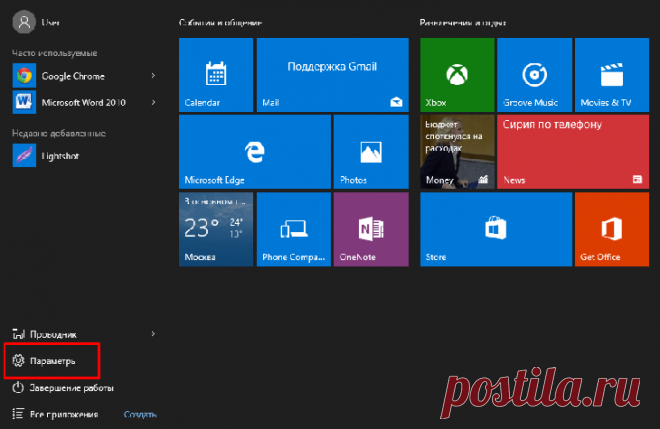Open the red News tile

(x=573, y=152)
